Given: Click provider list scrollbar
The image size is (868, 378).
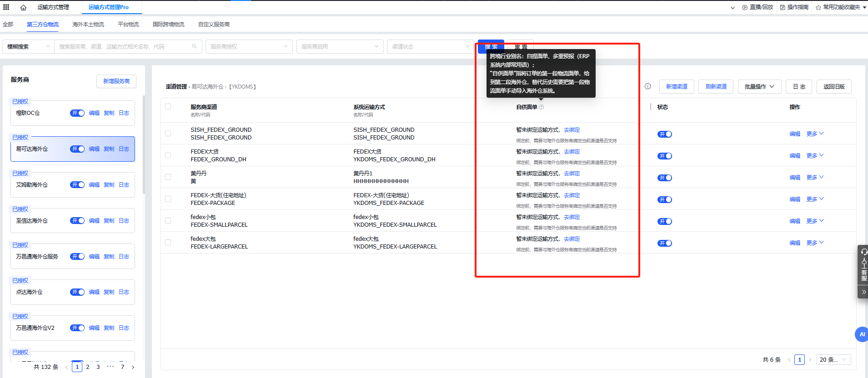Looking at the screenshot, I should 144,144.
